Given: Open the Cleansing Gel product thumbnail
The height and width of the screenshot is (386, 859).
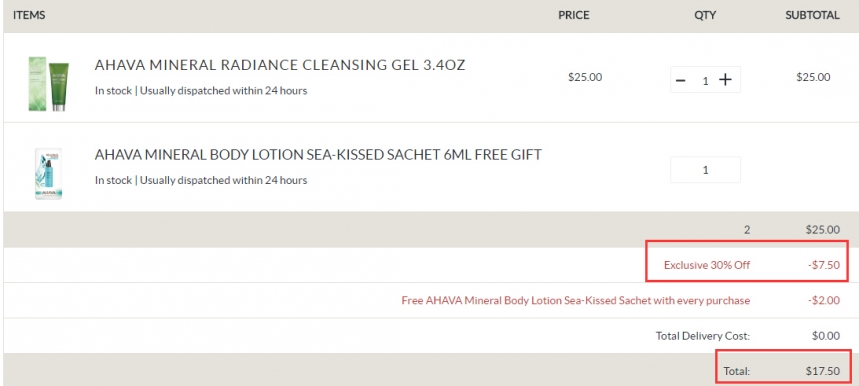Looking at the screenshot, I should pyautogui.click(x=49, y=84).
